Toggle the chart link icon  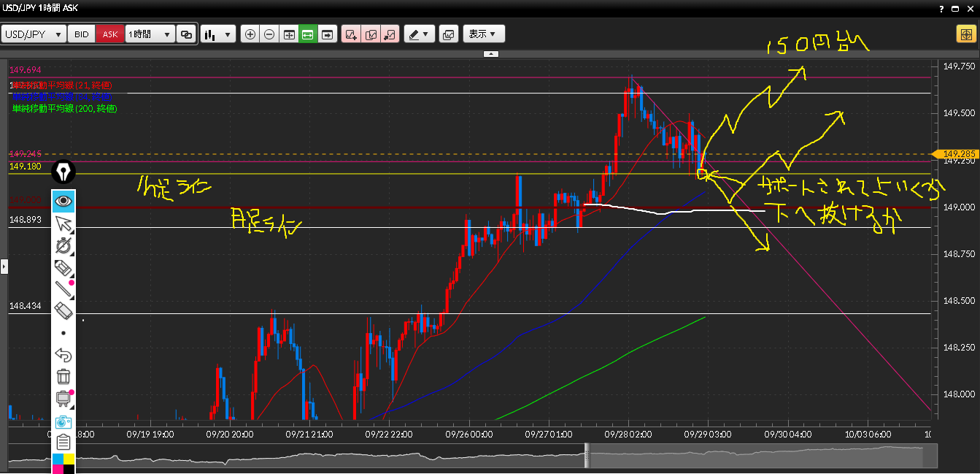(186, 34)
